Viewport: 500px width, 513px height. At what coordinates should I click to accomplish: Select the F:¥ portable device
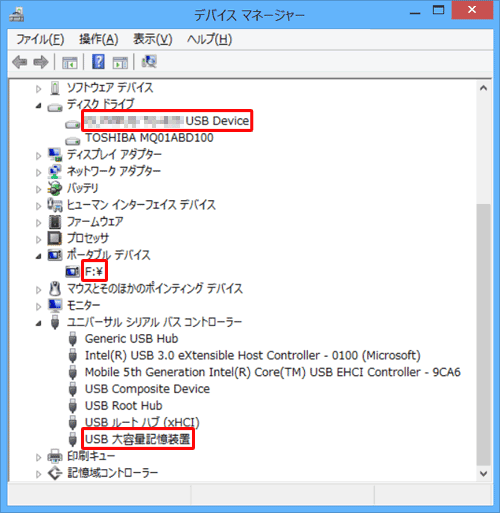[x=94, y=272]
